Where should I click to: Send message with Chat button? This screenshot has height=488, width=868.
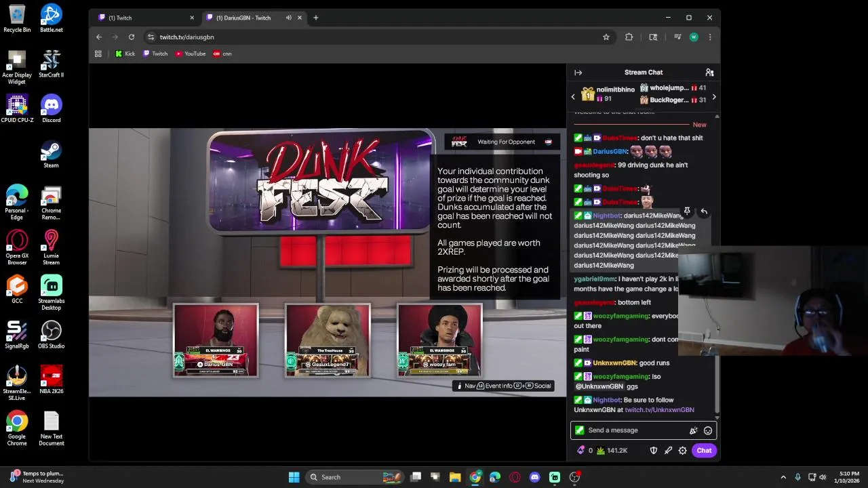coord(704,450)
